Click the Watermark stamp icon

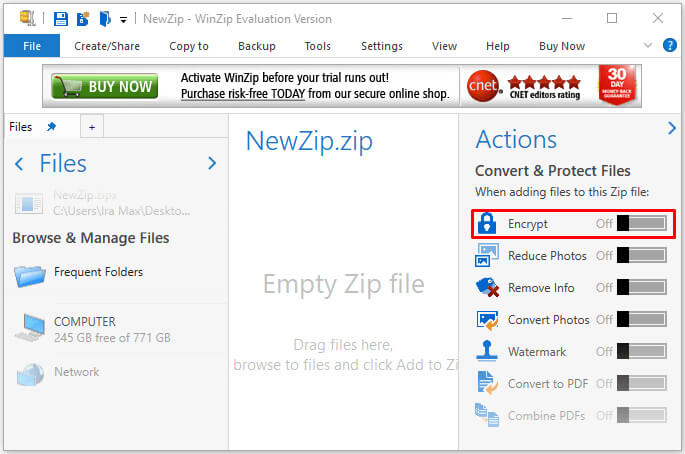[487, 351]
